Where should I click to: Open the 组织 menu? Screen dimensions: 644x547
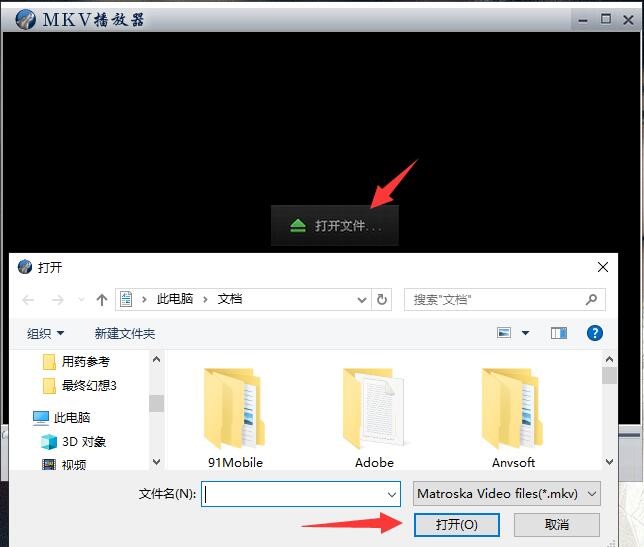point(45,333)
